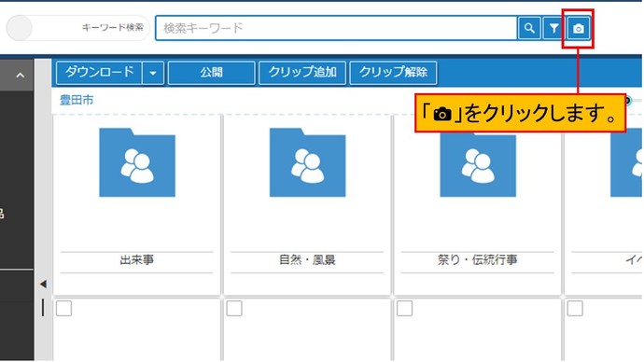644x362 pixels.
Task: Expand the ダウンロード dropdown arrow
Action: tap(153, 73)
